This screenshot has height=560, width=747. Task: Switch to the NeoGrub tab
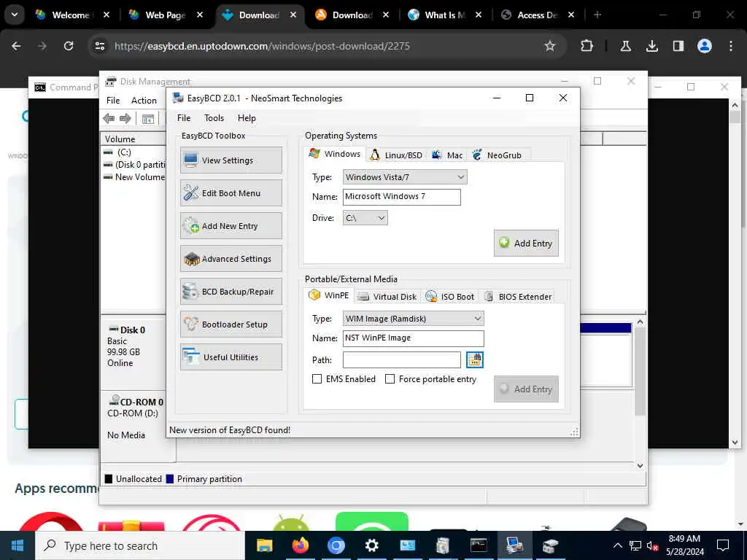click(498, 155)
